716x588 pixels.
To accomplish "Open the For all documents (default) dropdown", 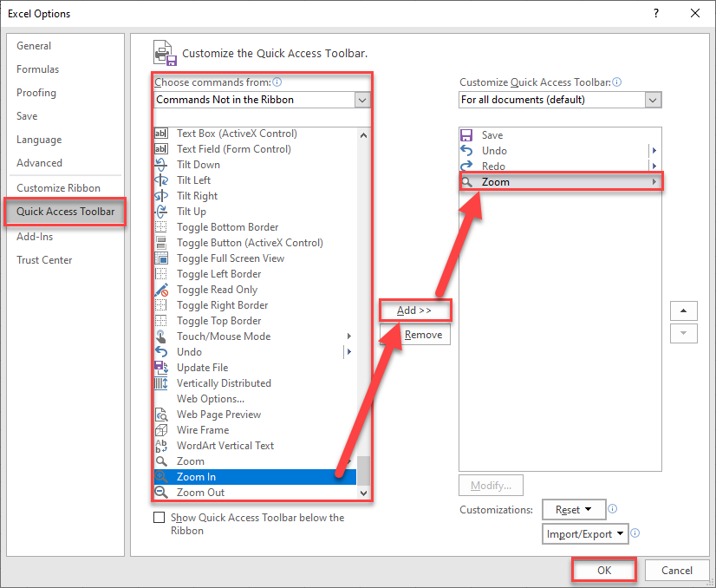I will (x=653, y=100).
